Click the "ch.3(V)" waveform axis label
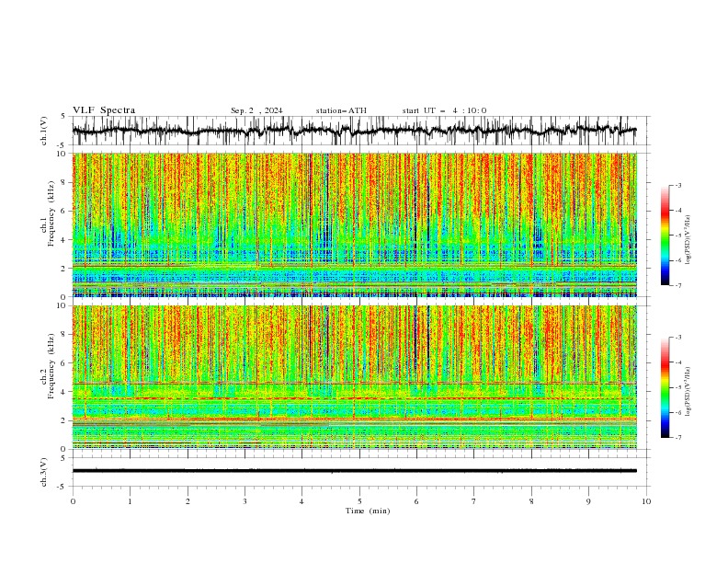 tap(44, 472)
